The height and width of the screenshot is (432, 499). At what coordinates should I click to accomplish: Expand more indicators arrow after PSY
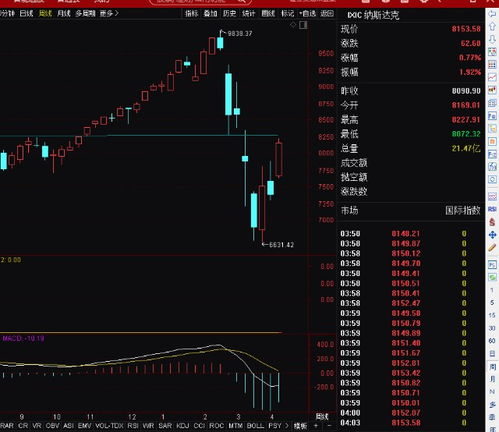pyautogui.click(x=287, y=426)
